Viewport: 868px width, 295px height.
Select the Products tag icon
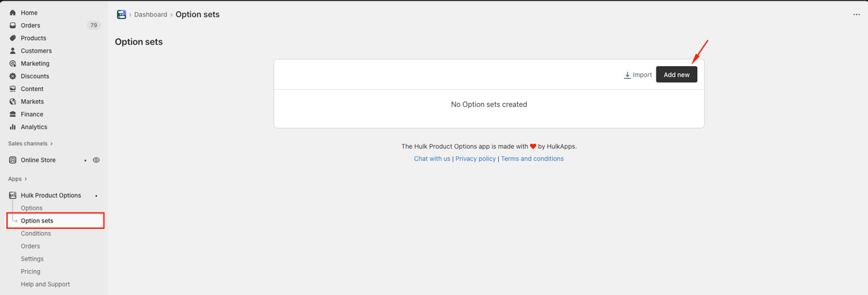(x=13, y=38)
